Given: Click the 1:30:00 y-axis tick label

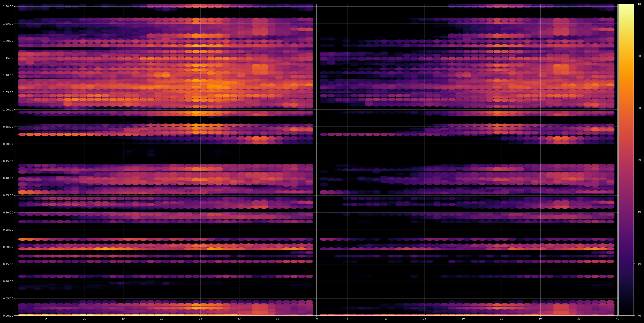Looking at the screenshot, I should 8,7.
